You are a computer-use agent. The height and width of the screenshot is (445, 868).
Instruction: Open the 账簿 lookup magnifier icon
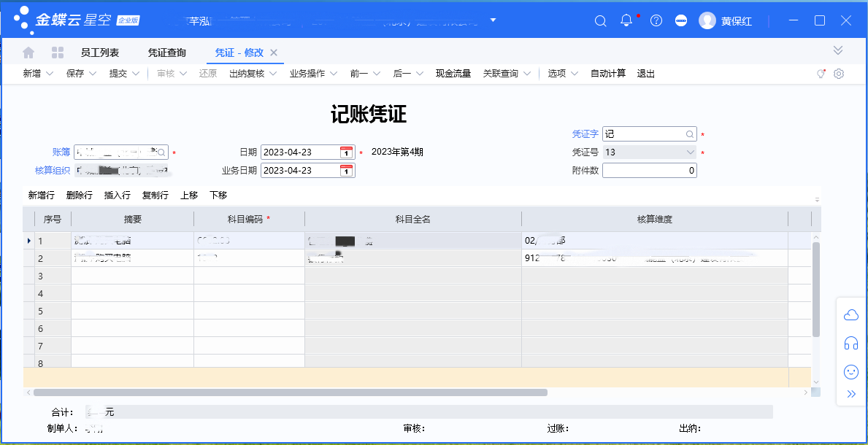click(x=162, y=152)
